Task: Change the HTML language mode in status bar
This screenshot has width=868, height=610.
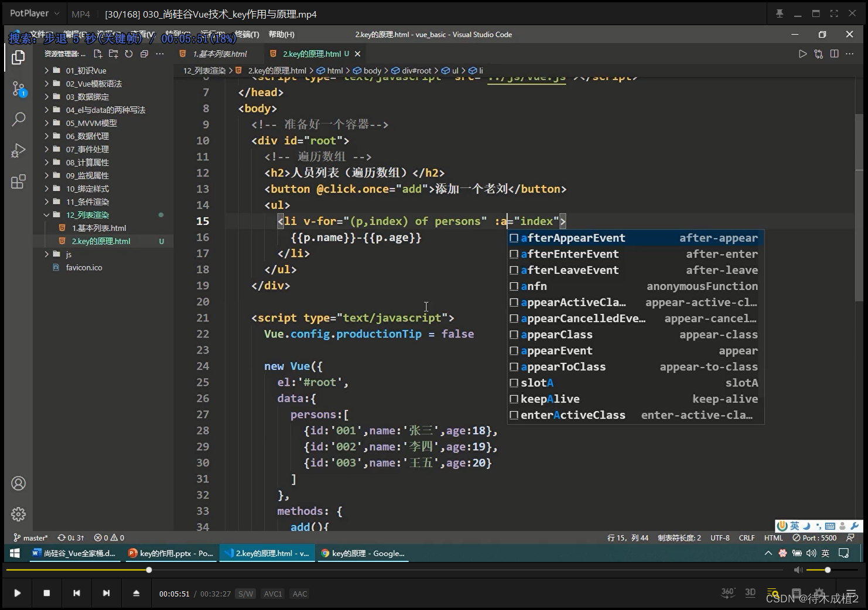Action: point(773,537)
